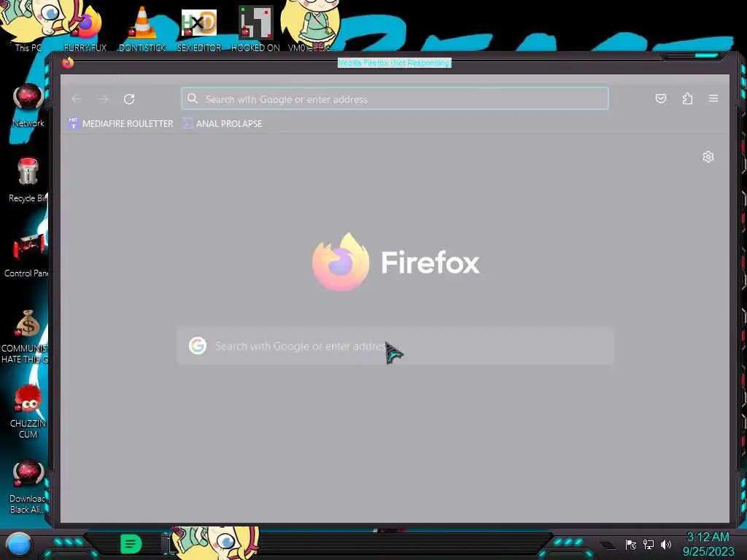Select the VM0 desktop character shortcut
Screen dimensions: 747x560
311,26
